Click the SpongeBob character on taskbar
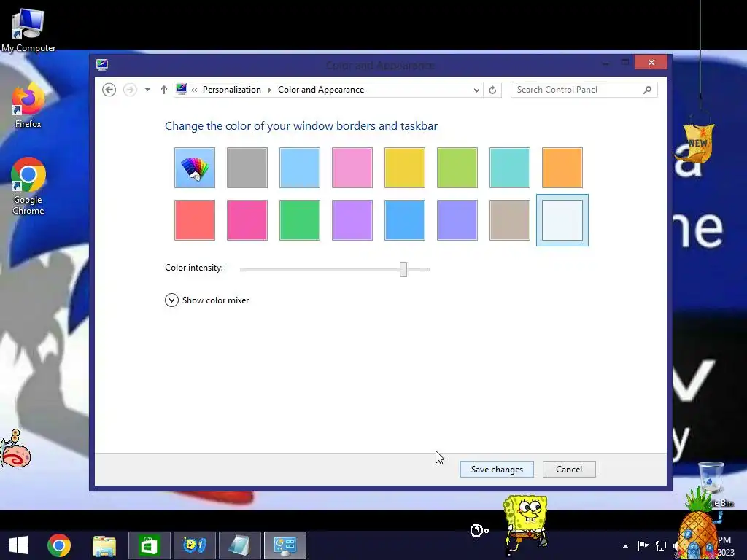 [x=525, y=524]
